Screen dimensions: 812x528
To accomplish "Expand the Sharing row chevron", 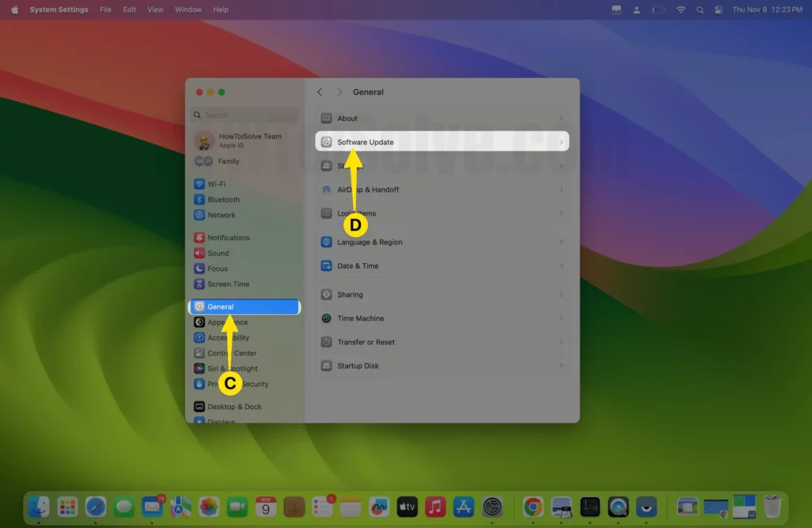I will tap(561, 295).
